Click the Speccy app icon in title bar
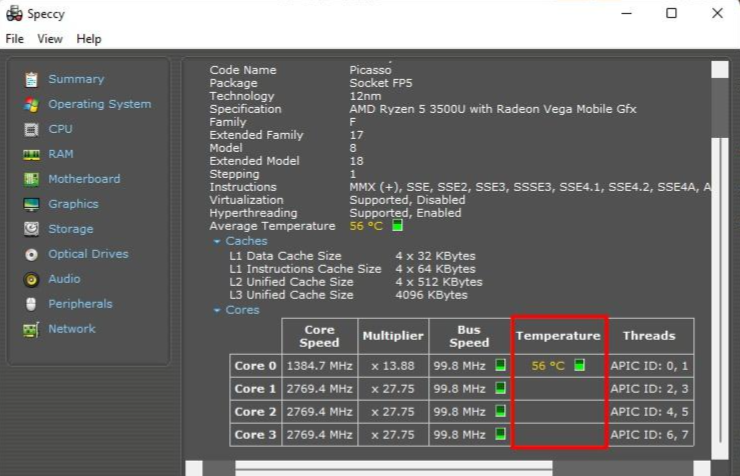The image size is (740, 476). tap(14, 13)
